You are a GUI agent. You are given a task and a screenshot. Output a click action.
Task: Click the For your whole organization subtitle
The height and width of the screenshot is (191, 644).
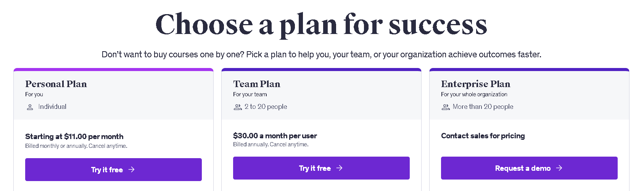474,94
